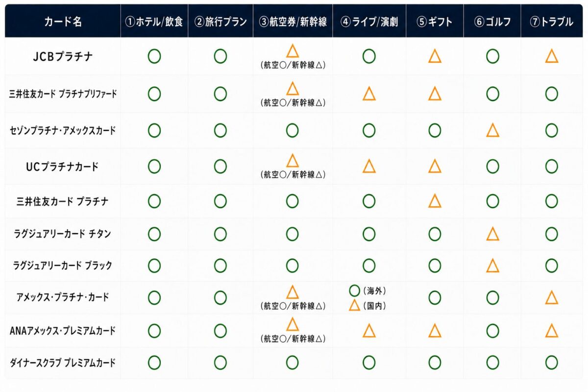This screenshot has width=588, height=392.
Task: Click the 三井住友カード プラチナ gift triangle
Action: (435, 201)
